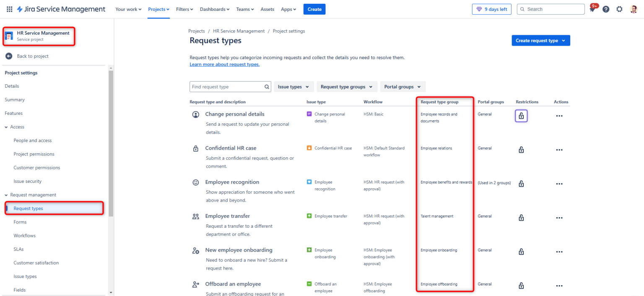Open the Learn more about request types link

(224, 64)
